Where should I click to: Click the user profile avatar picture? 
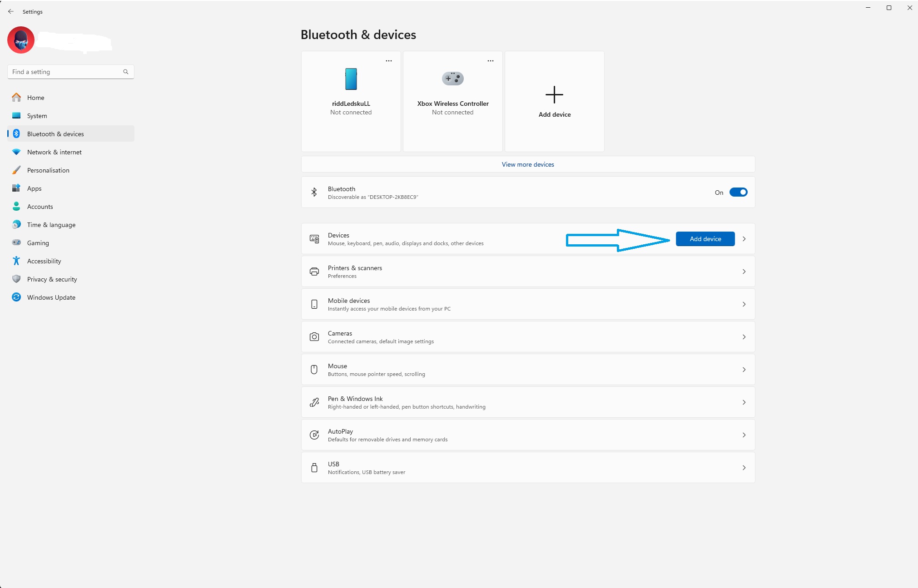(21, 40)
